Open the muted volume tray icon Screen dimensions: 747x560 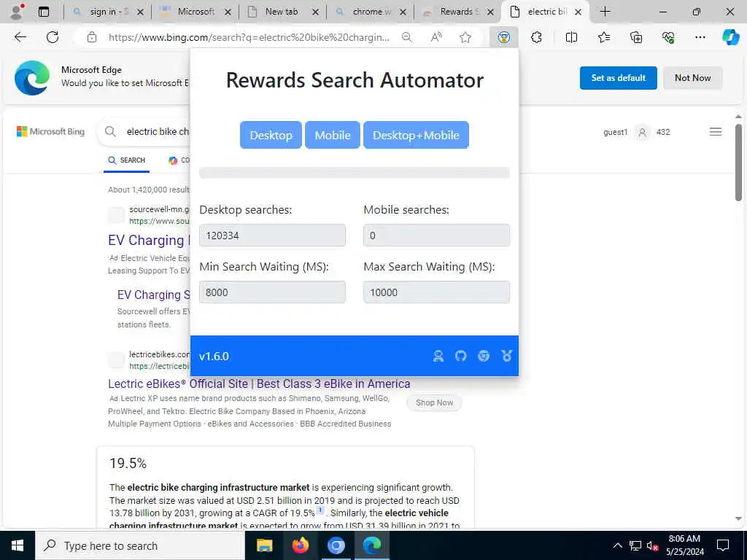[x=653, y=545]
